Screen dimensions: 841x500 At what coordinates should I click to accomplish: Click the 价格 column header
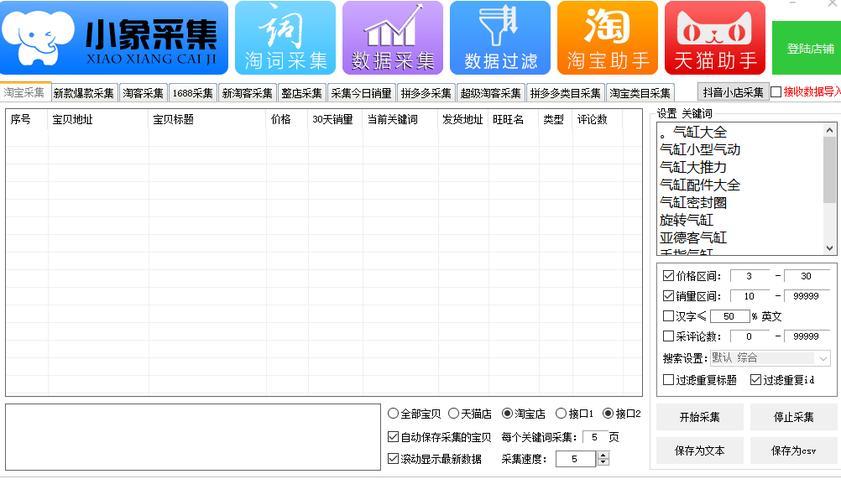tap(287, 119)
